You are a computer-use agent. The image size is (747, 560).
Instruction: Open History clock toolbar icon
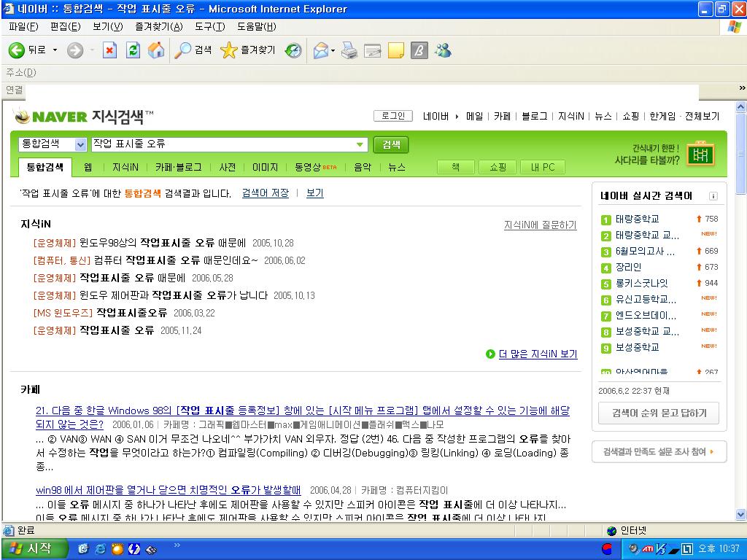click(x=293, y=50)
